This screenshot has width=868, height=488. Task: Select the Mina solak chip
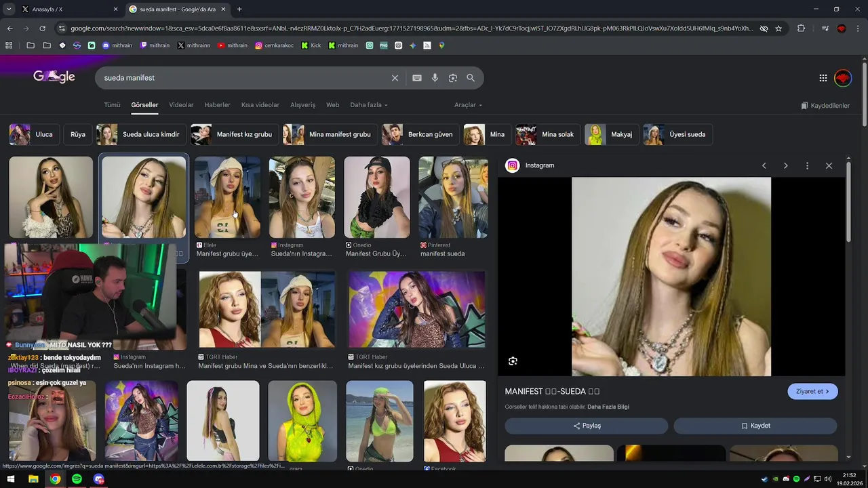click(x=548, y=134)
